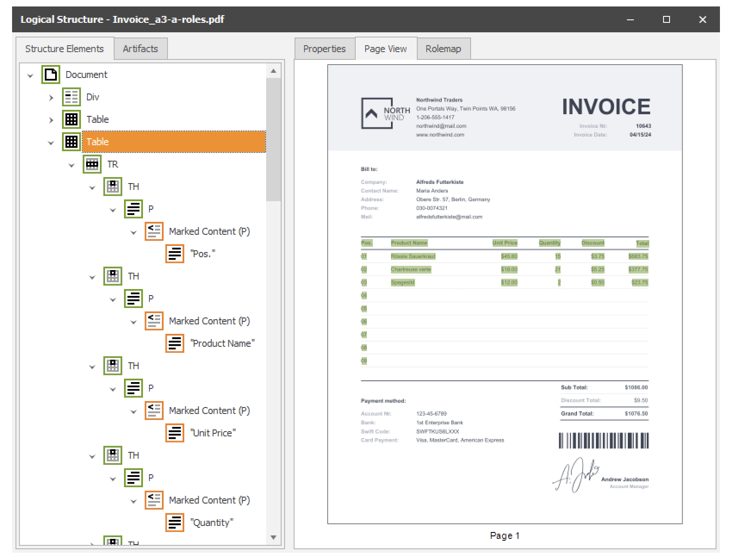Select the "Product Name" tree item

click(222, 343)
